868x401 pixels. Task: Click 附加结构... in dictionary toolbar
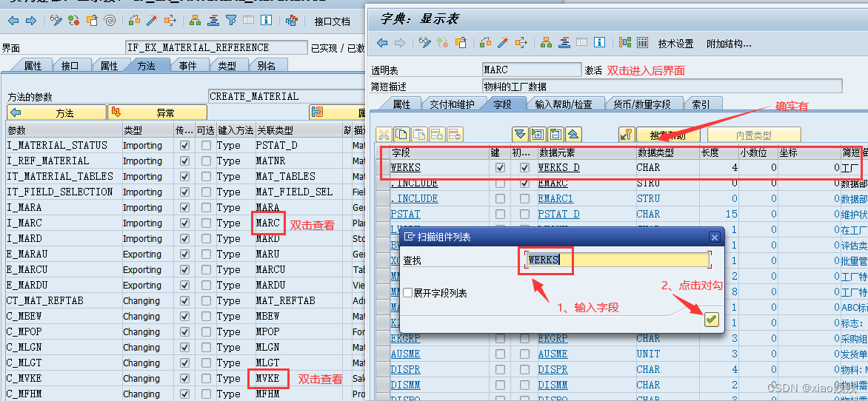click(x=729, y=44)
